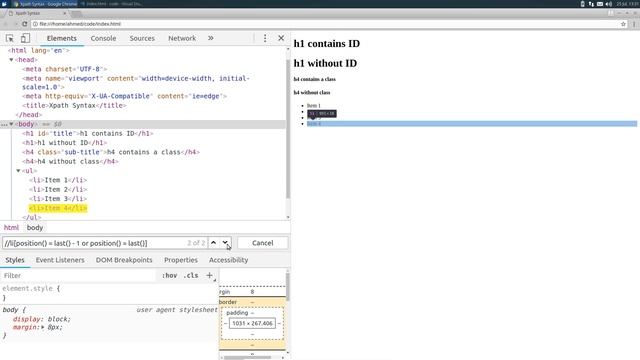
Task: Open a new browser tab
Action: tap(76, 13)
